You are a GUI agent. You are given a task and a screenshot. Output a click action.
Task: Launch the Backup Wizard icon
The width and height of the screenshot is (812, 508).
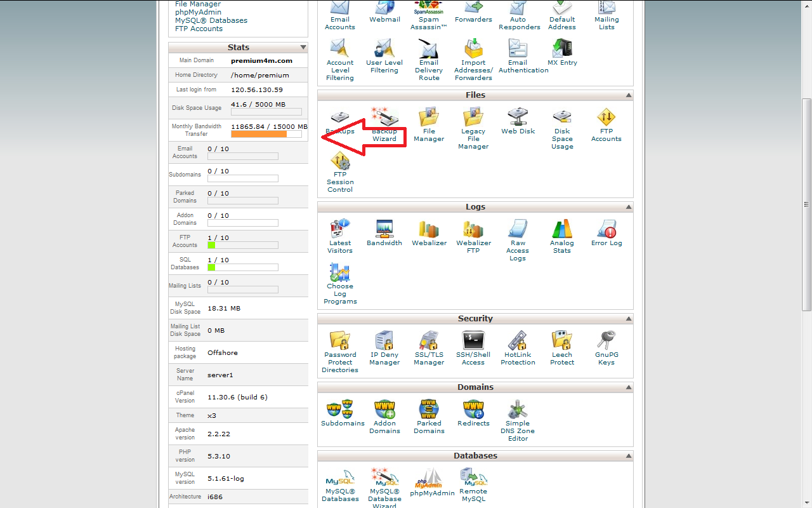pos(384,117)
